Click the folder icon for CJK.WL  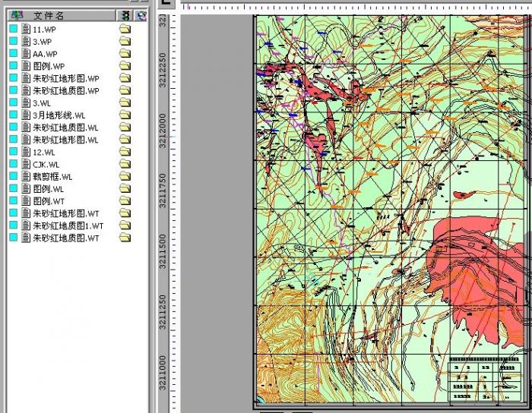125,164
